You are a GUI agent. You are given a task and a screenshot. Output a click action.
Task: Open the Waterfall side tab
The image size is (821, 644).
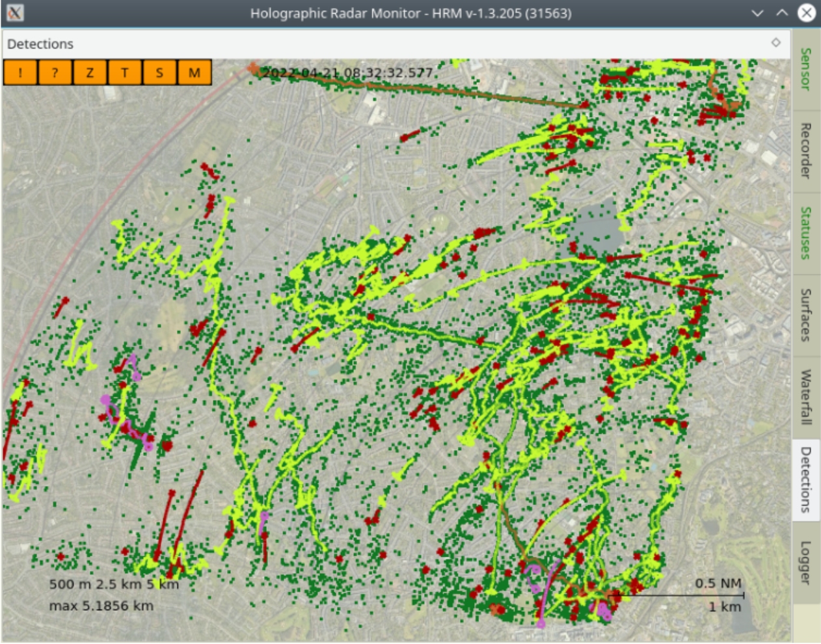click(x=805, y=397)
